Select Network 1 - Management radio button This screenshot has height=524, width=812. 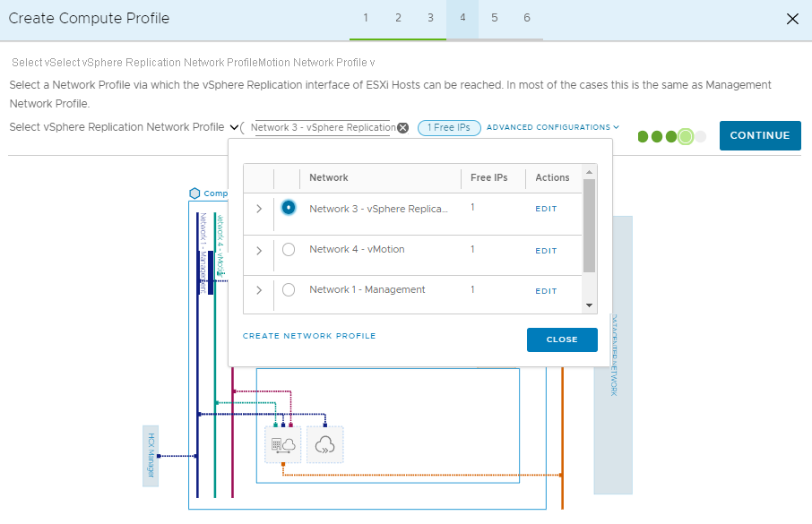point(289,290)
